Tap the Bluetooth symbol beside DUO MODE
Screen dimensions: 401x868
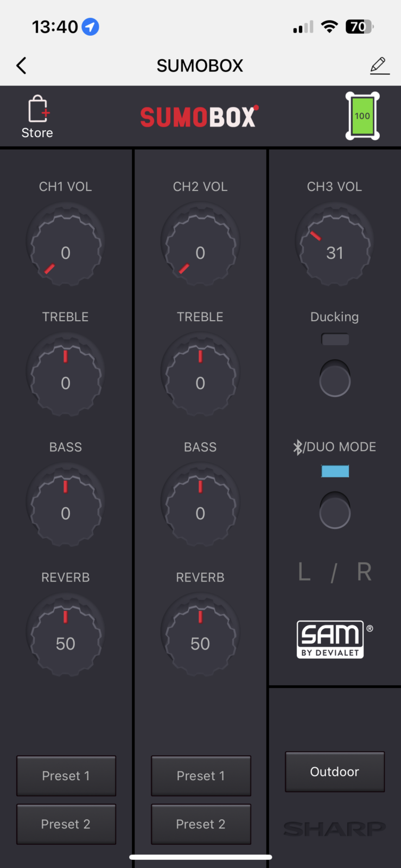tap(297, 447)
